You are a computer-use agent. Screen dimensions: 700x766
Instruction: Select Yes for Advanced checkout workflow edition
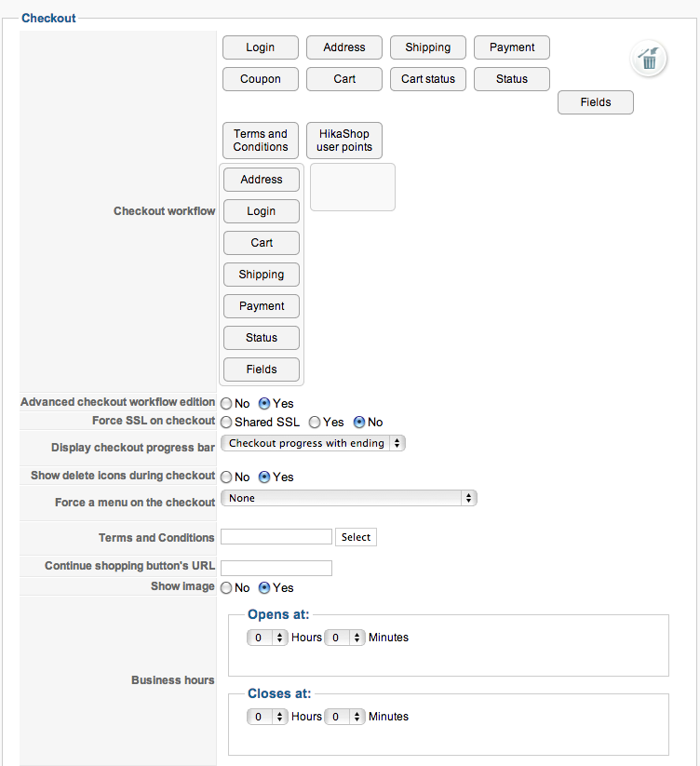pyautogui.click(x=264, y=404)
